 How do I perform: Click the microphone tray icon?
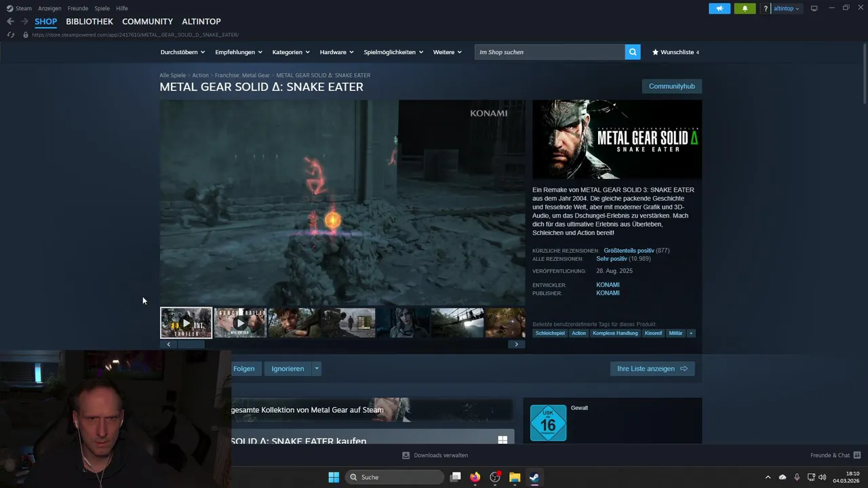tap(797, 477)
